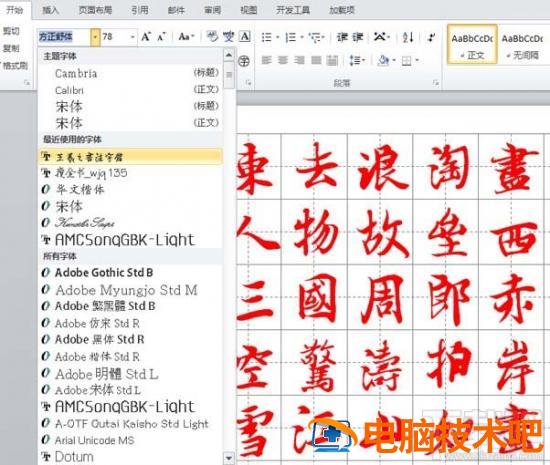Viewport: 550px width, 465px height.
Task: Open the font size dropdown arrow
Action: tap(133, 37)
